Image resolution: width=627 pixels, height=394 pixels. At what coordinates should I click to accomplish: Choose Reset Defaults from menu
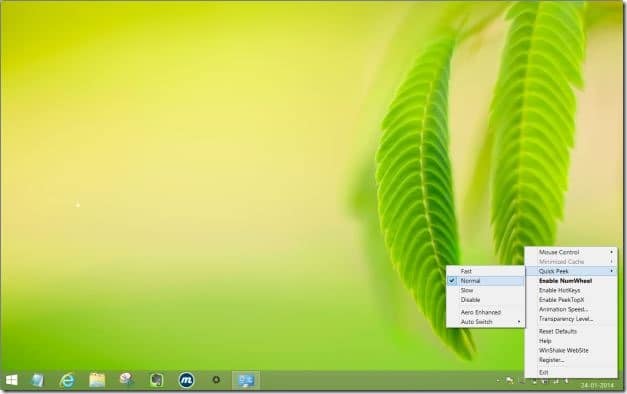click(571, 331)
